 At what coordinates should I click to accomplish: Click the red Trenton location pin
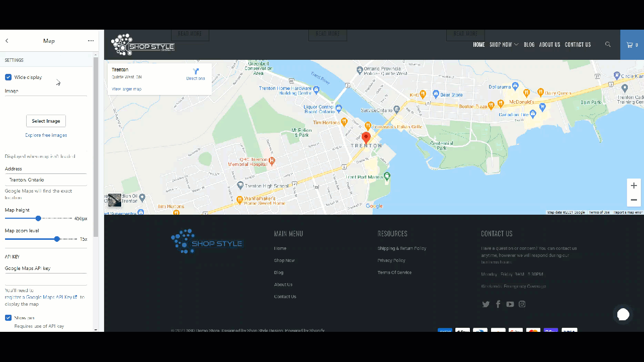(x=366, y=137)
